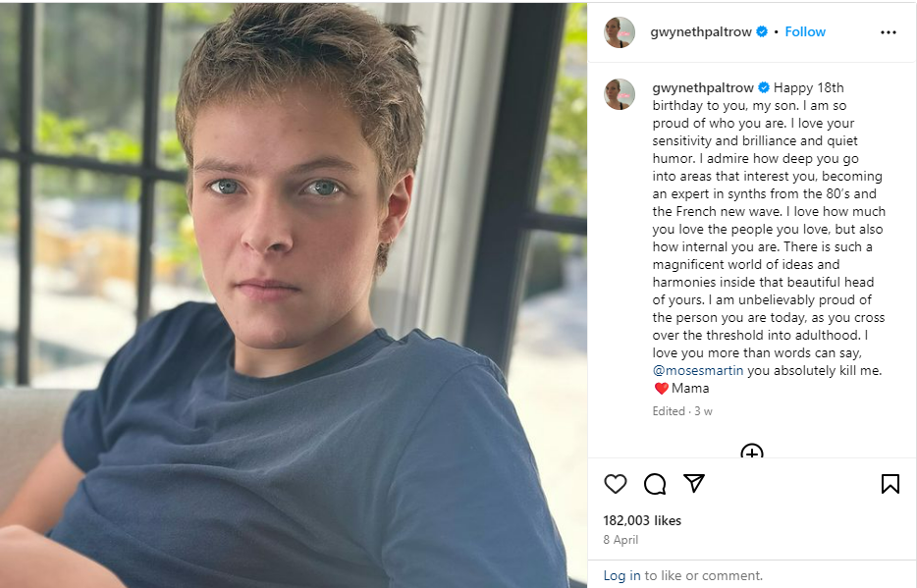The width and height of the screenshot is (917, 588).
Task: Open comments with the speech bubble icon
Action: pyautogui.click(x=655, y=483)
